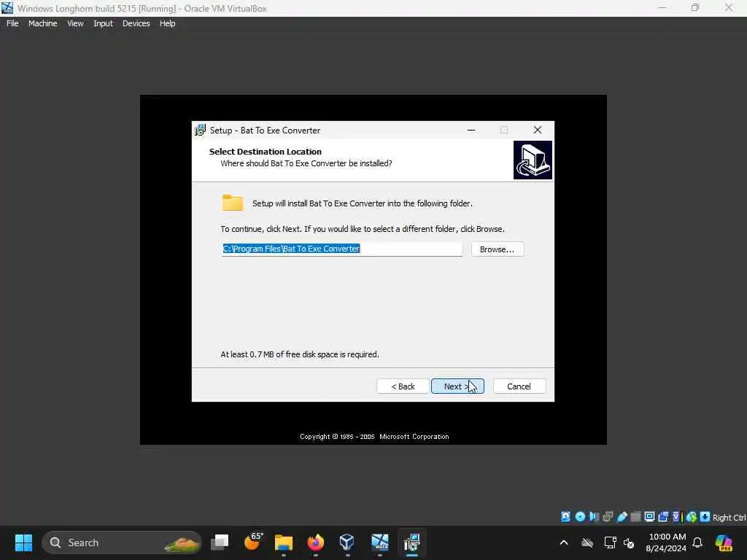Image resolution: width=747 pixels, height=560 pixels.
Task: Click the setup installer taskbar icon
Action: (x=412, y=542)
